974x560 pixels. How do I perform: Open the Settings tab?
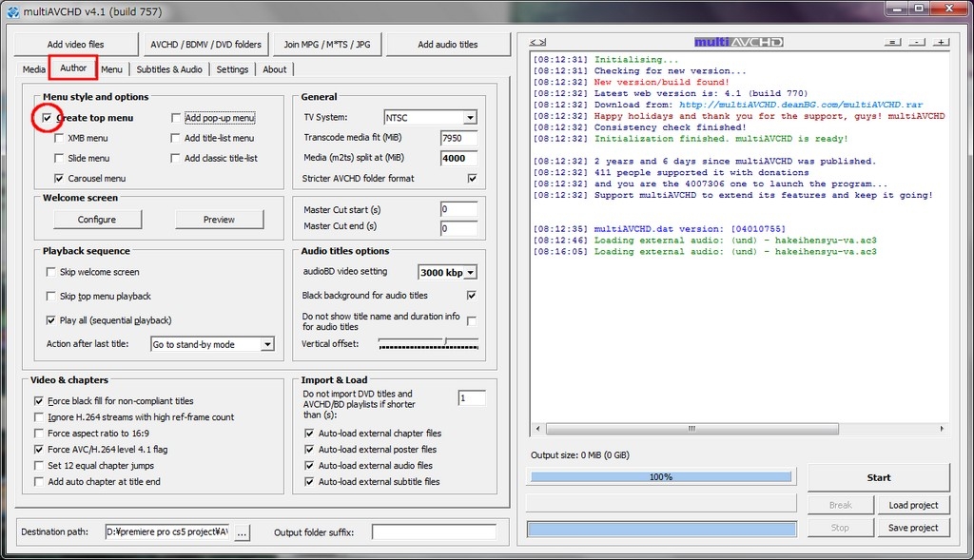tap(232, 69)
